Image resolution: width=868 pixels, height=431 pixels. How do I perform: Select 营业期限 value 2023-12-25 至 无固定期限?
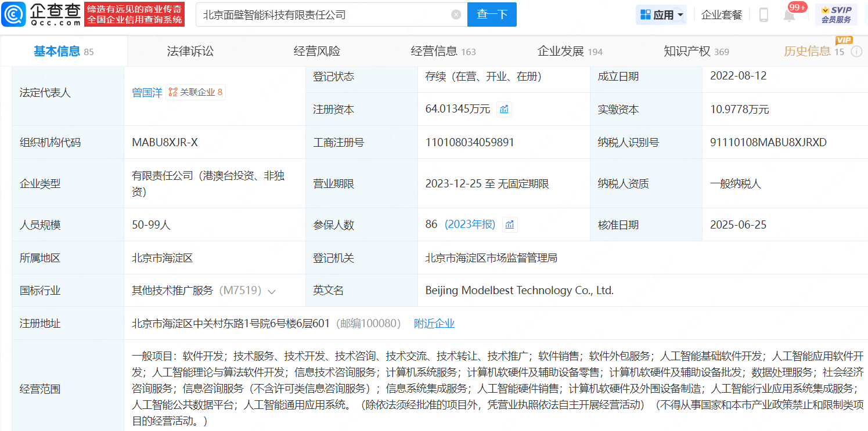coord(487,184)
